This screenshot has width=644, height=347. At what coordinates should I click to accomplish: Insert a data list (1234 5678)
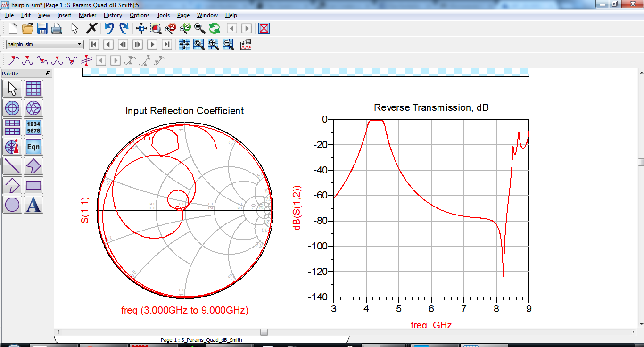coord(33,127)
